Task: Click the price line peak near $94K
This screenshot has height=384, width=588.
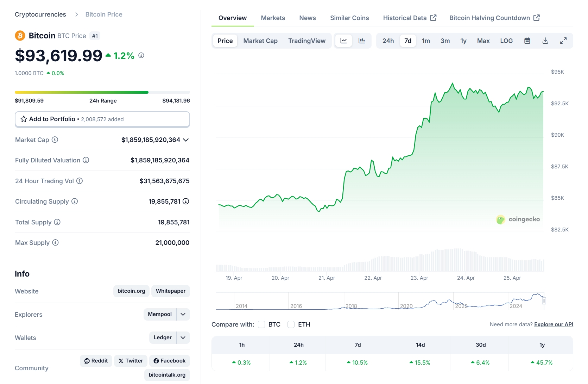Action: pos(453,83)
